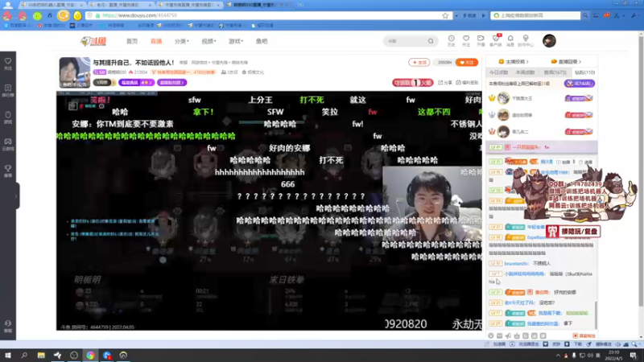The width and height of the screenshot is (644, 362).
Task: Open a new browser tab with plus button
Action: (x=300, y=5)
